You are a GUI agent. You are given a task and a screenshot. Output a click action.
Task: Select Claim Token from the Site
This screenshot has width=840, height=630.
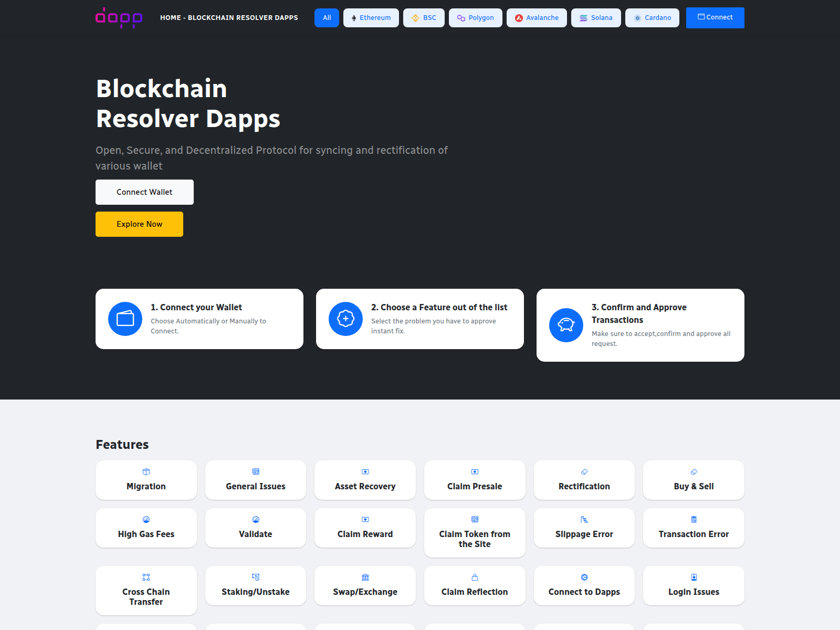coord(475,533)
